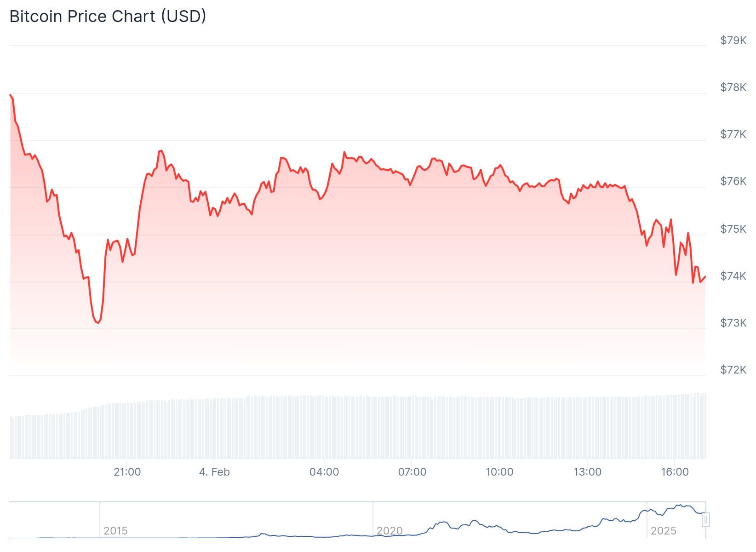
Task: Click the Bitcoin Price Chart (USD) title
Action: (x=108, y=16)
